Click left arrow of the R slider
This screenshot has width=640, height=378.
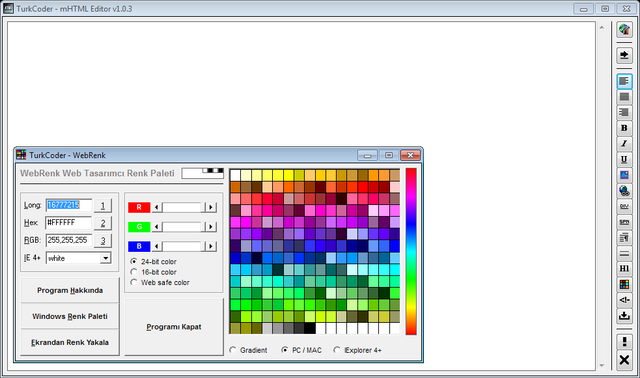click(x=157, y=207)
